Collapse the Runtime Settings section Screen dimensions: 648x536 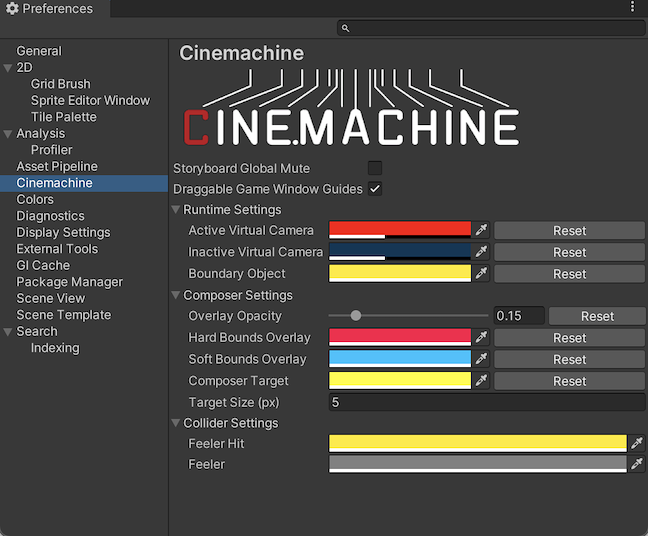(176, 210)
